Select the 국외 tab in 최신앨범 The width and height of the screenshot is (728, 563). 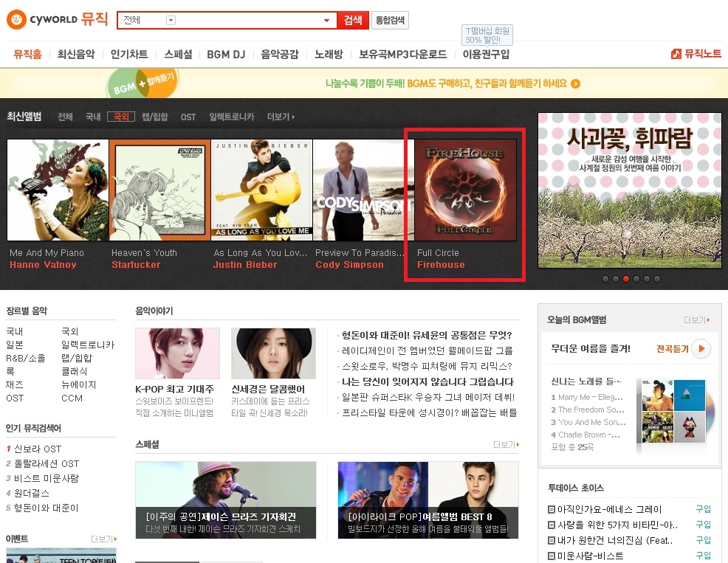pyautogui.click(x=121, y=117)
